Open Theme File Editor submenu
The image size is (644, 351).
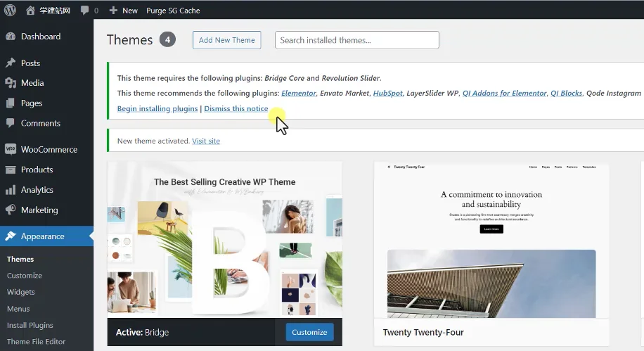36,342
